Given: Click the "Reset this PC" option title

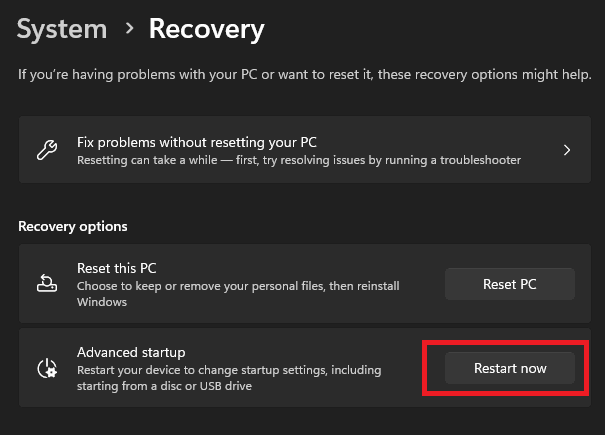Looking at the screenshot, I should [x=117, y=268].
